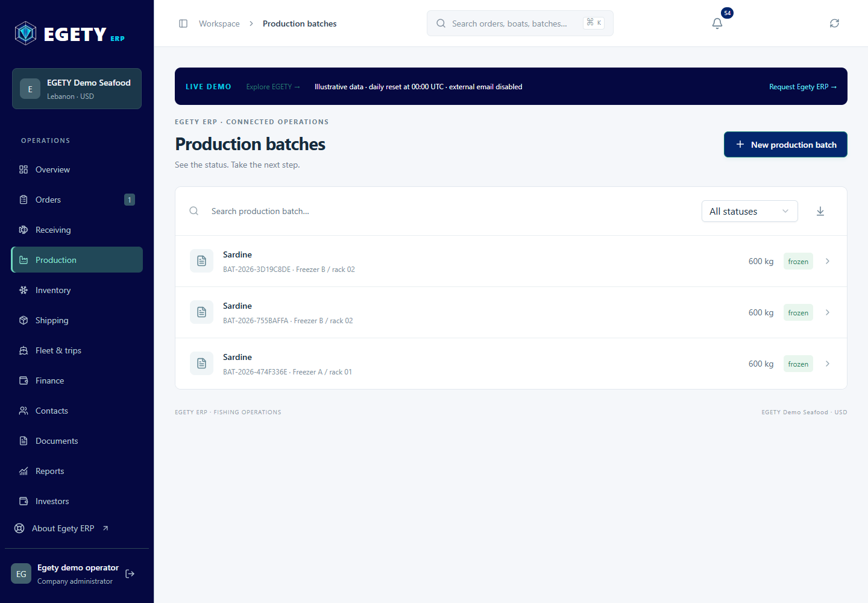Screen dimensions: 868x603
Task: Follow the Explore EGETY link
Action: point(273,87)
